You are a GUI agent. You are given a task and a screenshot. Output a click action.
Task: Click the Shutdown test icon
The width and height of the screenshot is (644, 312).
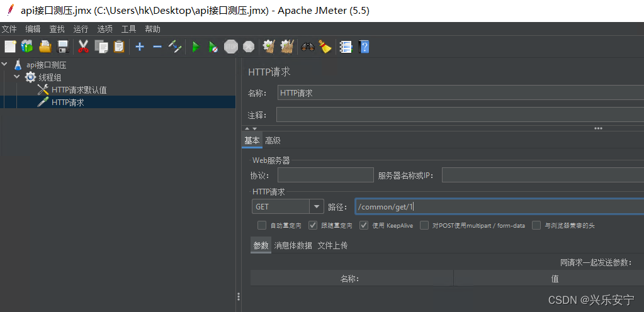point(249,47)
